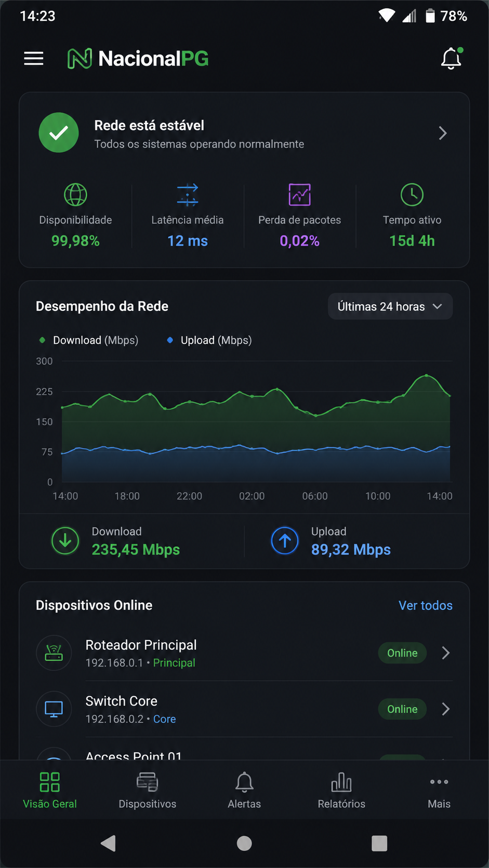
Task: Switch to the Alertas tab
Action: 244,791
